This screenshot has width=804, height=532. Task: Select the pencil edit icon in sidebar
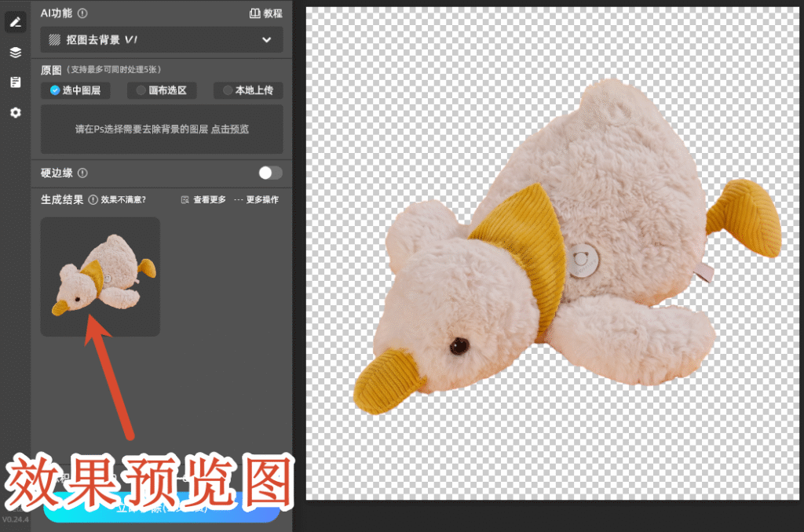16,22
